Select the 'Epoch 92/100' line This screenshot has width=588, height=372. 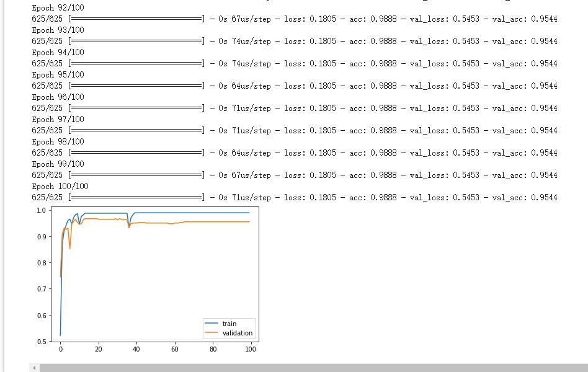coord(58,8)
